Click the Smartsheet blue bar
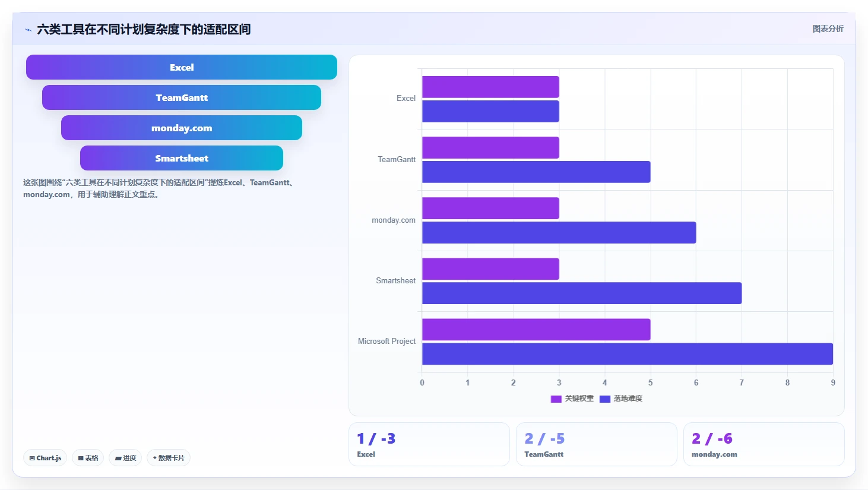Viewport: 868px width, 490px height. pyautogui.click(x=582, y=293)
